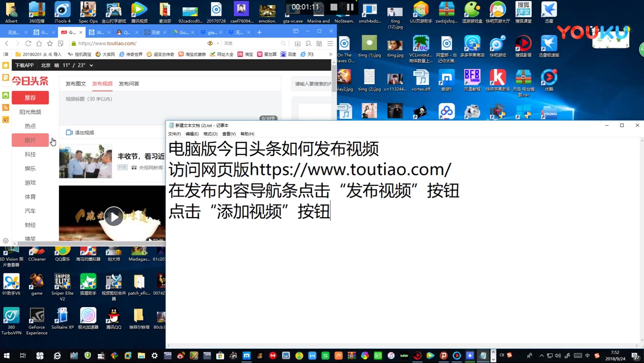Click the browser home icon

point(39,44)
